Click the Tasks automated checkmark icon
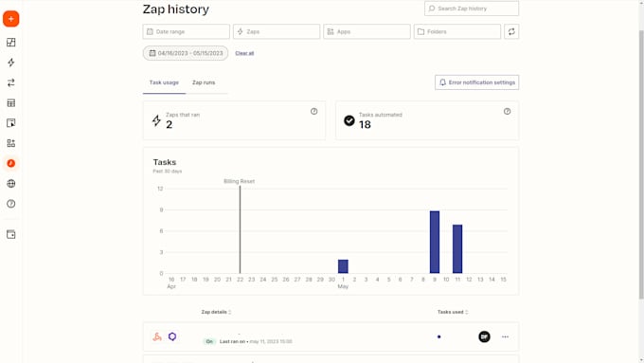The image size is (644, 363). point(349,120)
